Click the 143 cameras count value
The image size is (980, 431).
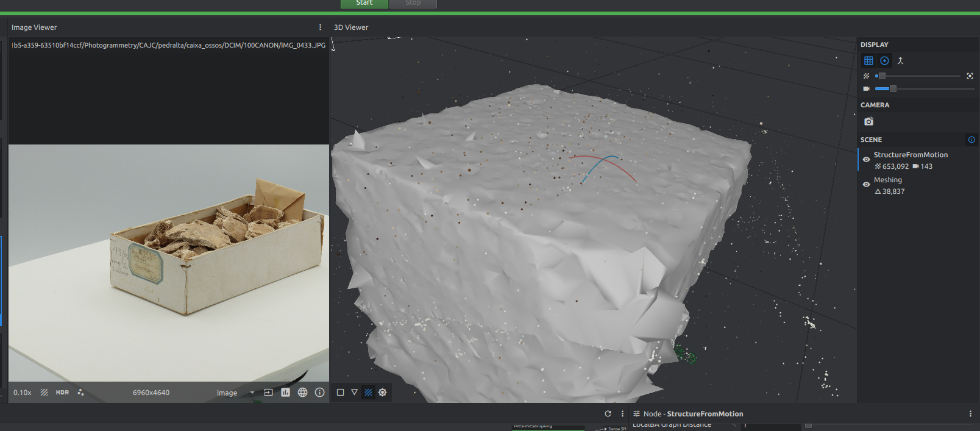926,166
